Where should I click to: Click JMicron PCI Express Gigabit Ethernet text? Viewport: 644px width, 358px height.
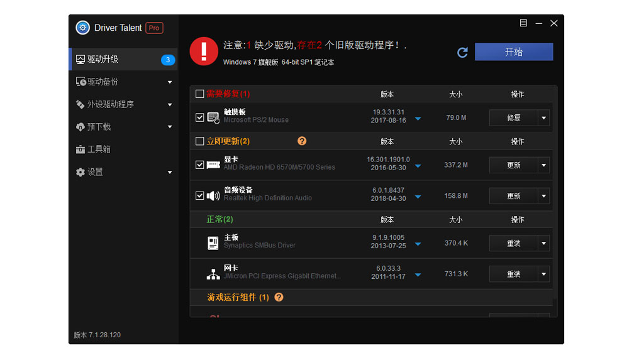pos(282,276)
